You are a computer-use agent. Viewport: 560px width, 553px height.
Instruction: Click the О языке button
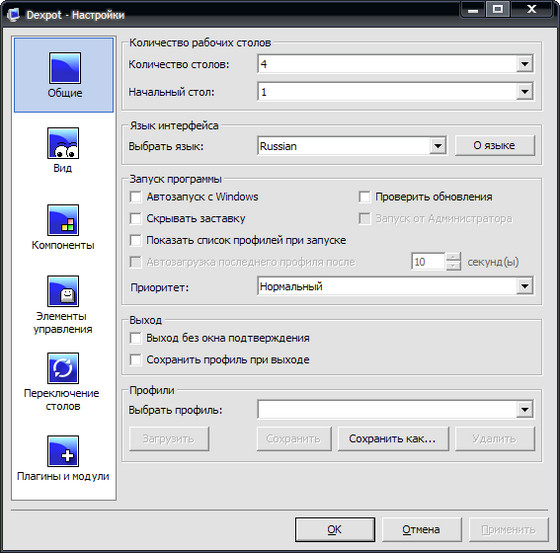click(495, 146)
